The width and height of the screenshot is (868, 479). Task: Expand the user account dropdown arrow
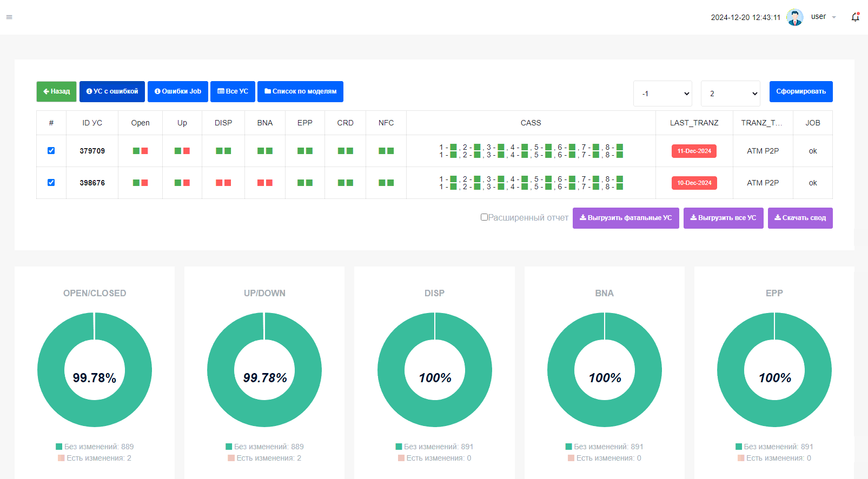834,17
